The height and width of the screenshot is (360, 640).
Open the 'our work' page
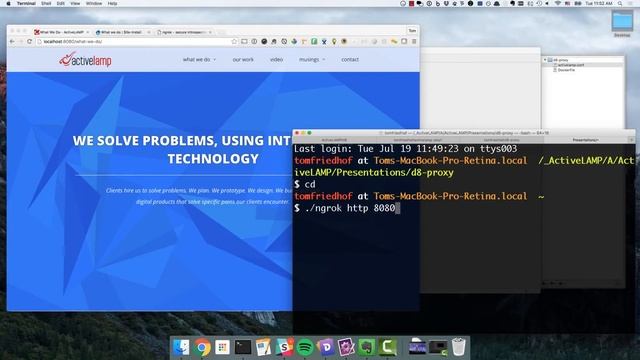(x=243, y=60)
